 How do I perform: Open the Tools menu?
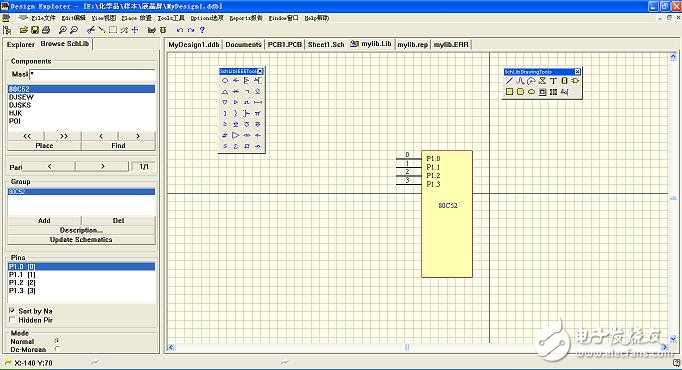point(171,18)
